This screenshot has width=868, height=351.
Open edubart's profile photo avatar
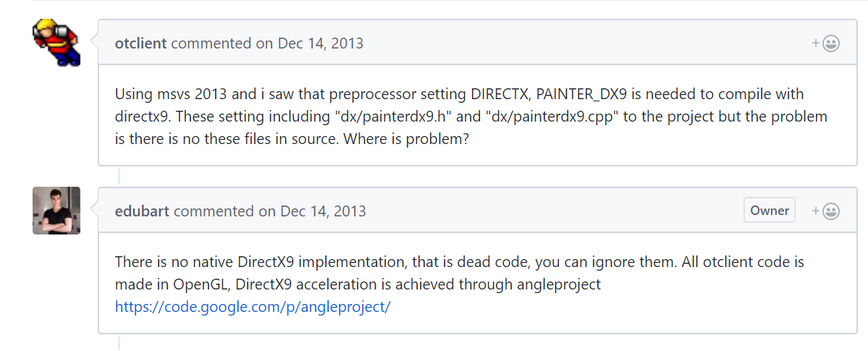(x=56, y=211)
